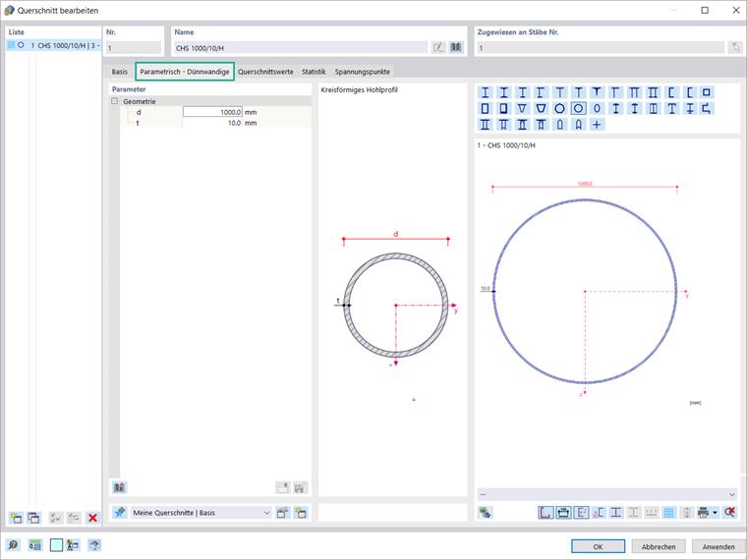Pick the plus-shaped cross-section icon

click(597, 125)
